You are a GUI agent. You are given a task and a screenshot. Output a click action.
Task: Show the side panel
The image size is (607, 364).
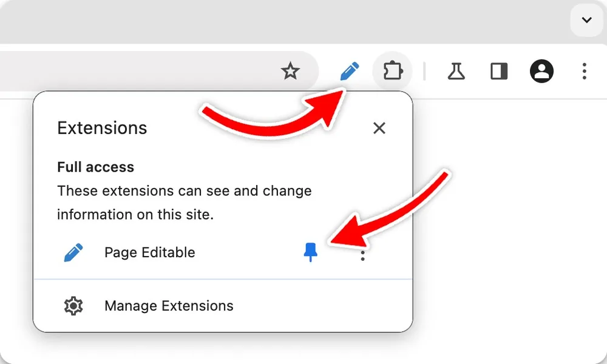click(x=498, y=72)
